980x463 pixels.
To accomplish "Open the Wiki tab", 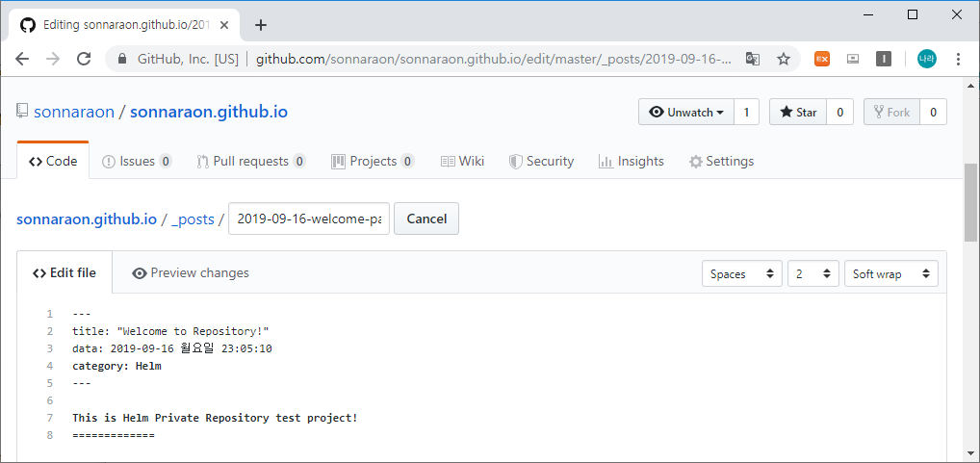I will [x=462, y=161].
